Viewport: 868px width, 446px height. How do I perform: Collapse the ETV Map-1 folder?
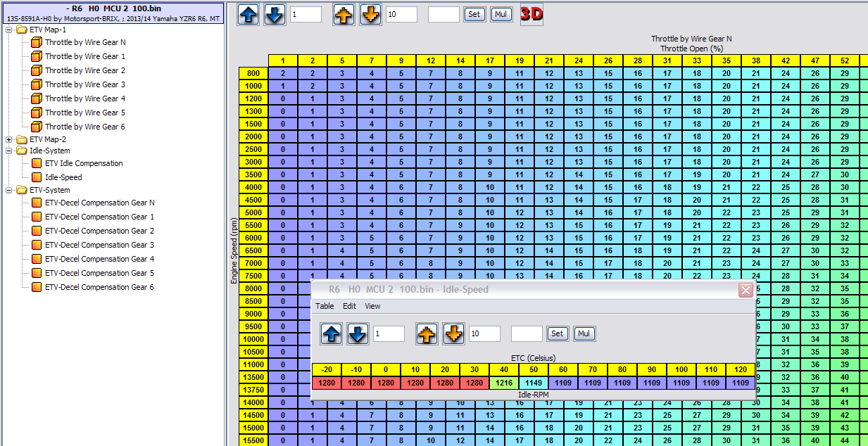(9, 30)
